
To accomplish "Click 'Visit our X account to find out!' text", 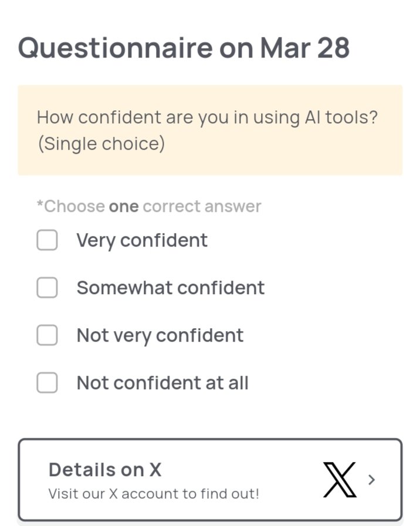I will point(154,493).
